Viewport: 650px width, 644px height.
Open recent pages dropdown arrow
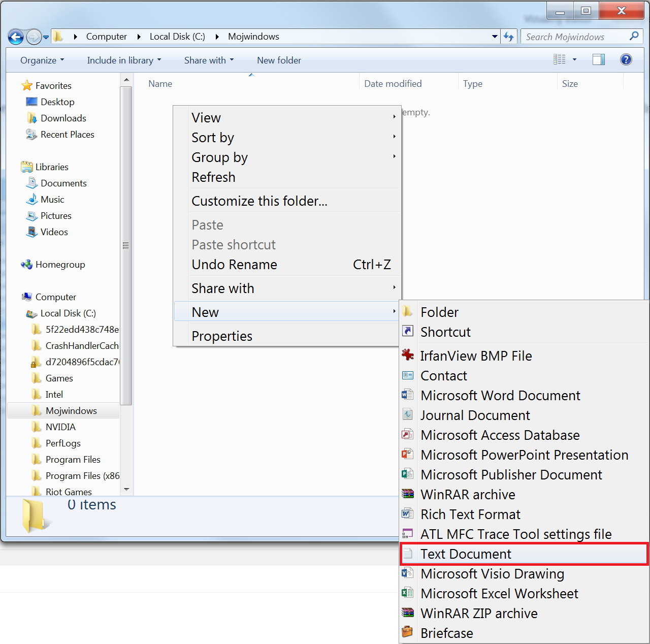(x=46, y=37)
